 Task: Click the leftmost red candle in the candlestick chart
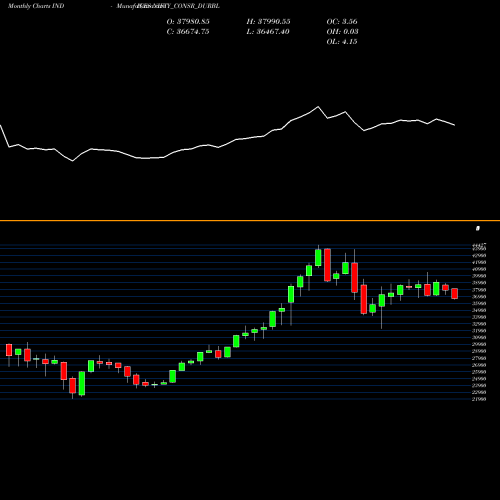[x=9, y=350]
